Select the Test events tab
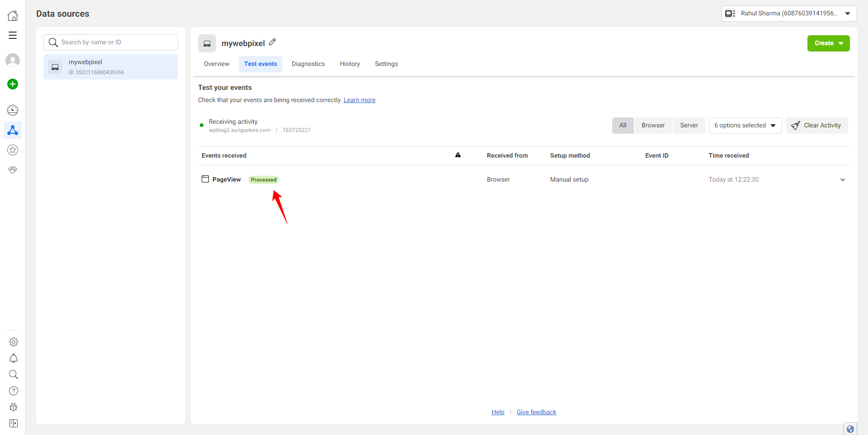The width and height of the screenshot is (868, 435). (x=260, y=64)
